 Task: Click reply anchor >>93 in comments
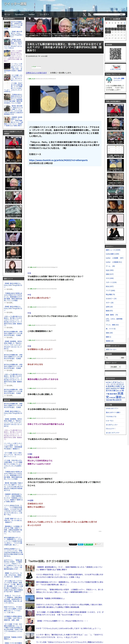30,454
